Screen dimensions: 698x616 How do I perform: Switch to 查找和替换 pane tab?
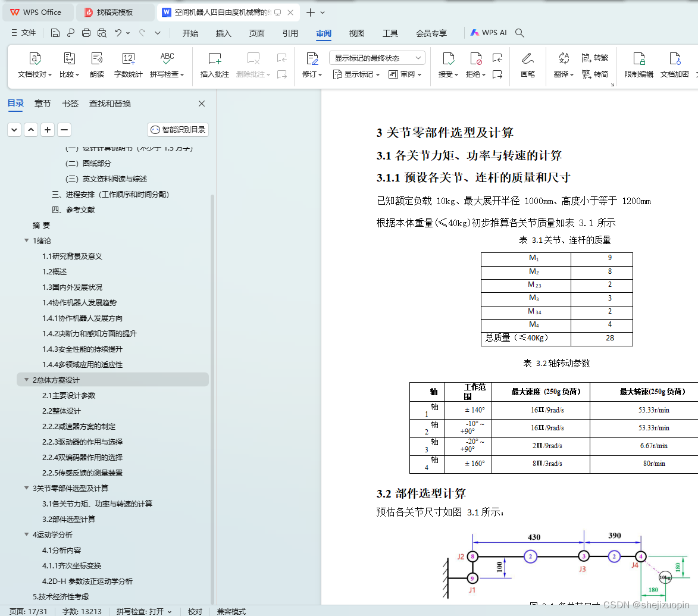(110, 104)
